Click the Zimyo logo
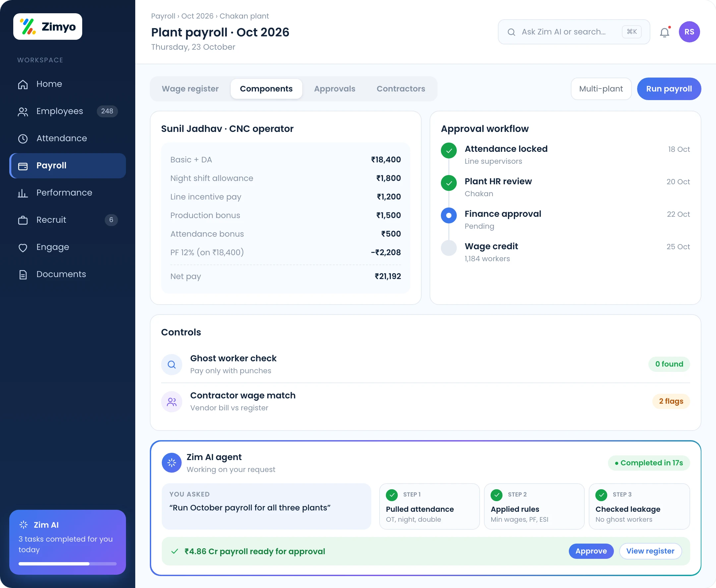 pyautogui.click(x=48, y=27)
